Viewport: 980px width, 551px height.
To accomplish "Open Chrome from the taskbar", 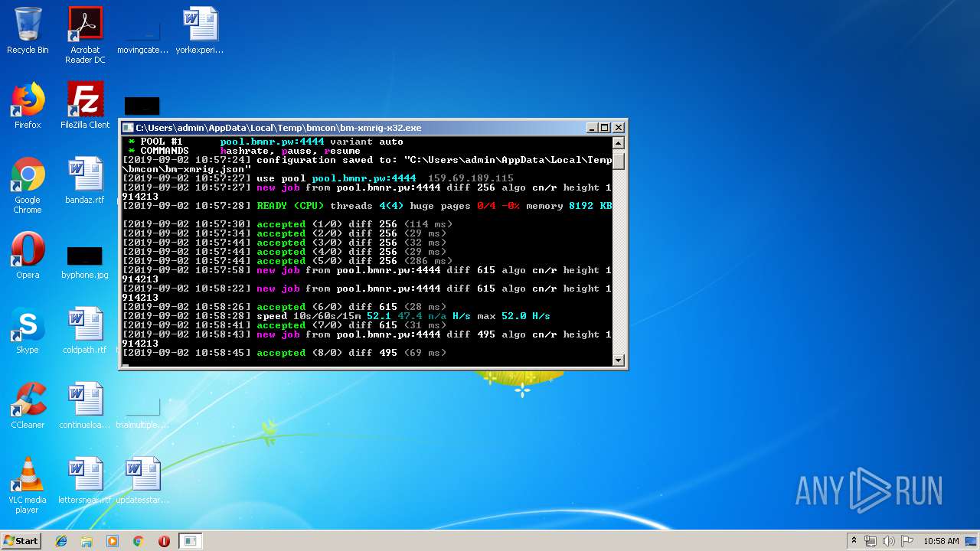I will [x=138, y=541].
